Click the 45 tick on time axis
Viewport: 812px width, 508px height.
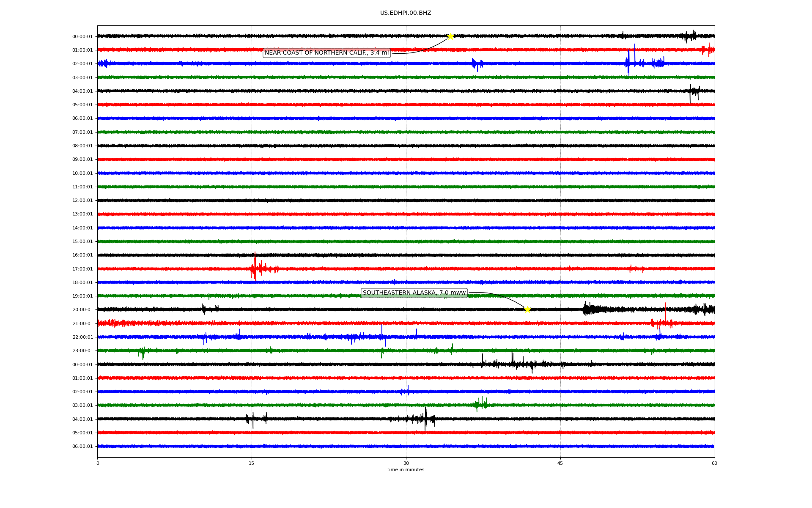click(x=560, y=463)
